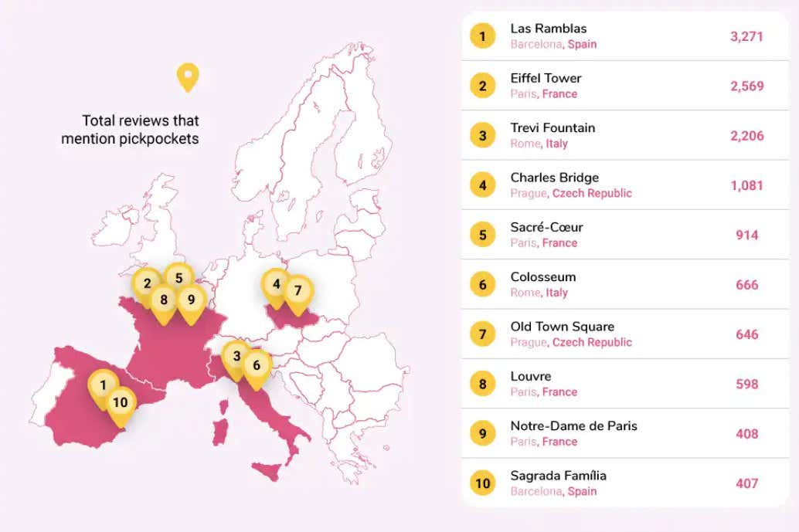
Task: Select map pin number 10 in Spain
Action: (120, 402)
